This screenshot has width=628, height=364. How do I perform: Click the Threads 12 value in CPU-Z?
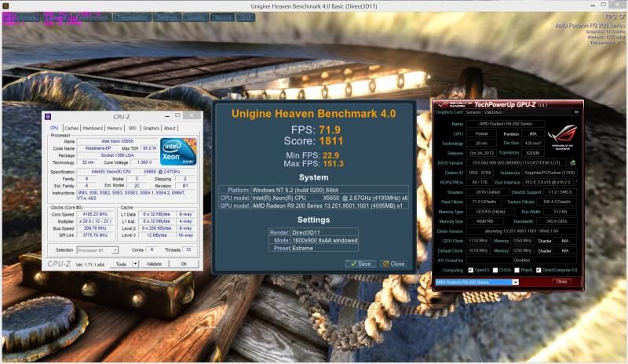coord(188,249)
